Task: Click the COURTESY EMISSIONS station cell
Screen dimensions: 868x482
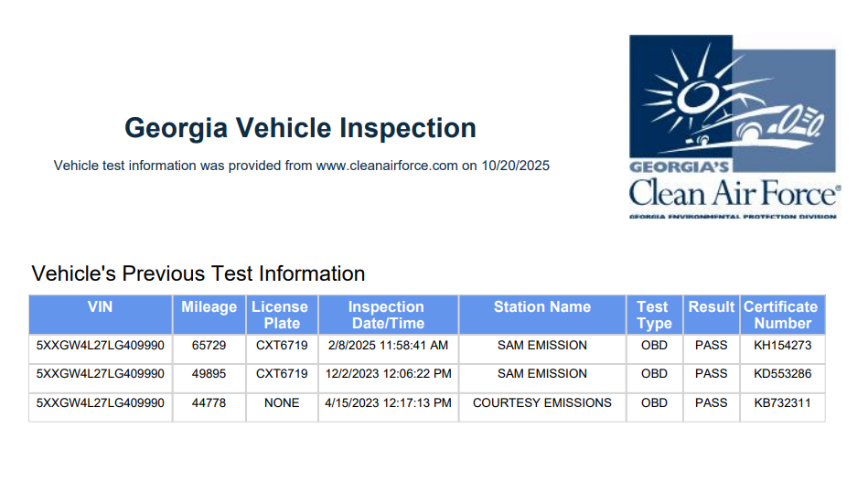Action: 542,402
